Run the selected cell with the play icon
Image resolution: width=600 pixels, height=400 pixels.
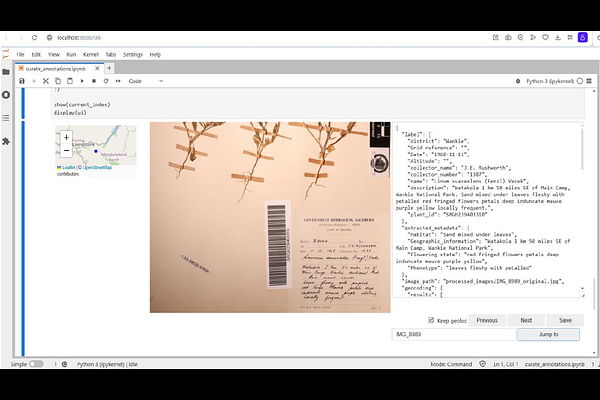(x=82, y=81)
